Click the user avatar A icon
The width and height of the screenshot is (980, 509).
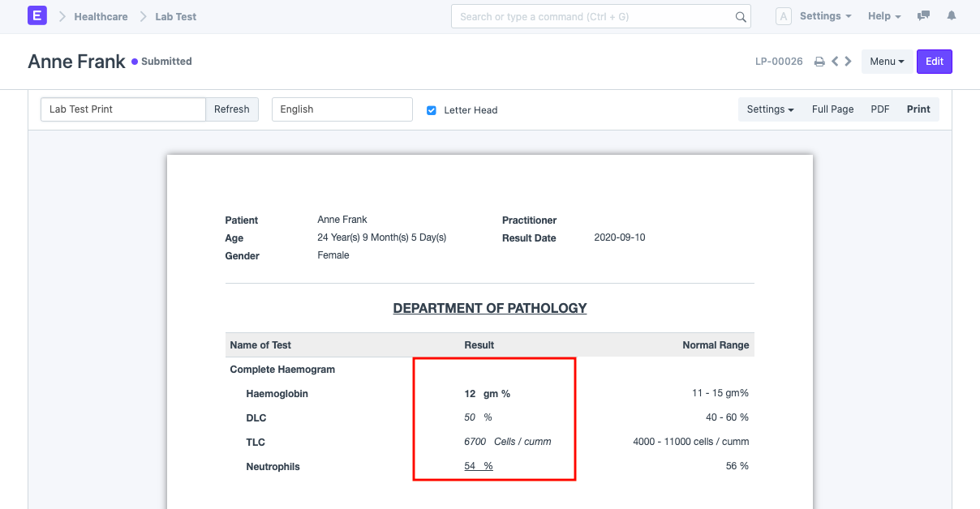point(784,16)
